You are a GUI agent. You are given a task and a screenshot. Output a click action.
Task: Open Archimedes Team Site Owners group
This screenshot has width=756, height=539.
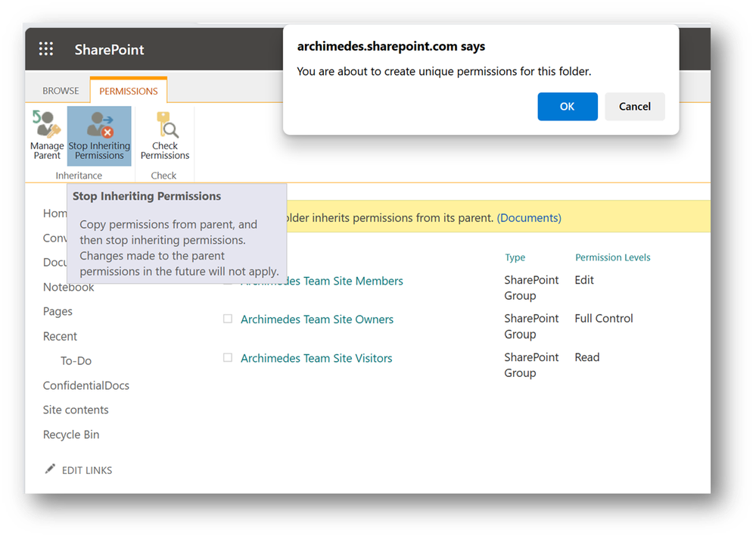[317, 319]
